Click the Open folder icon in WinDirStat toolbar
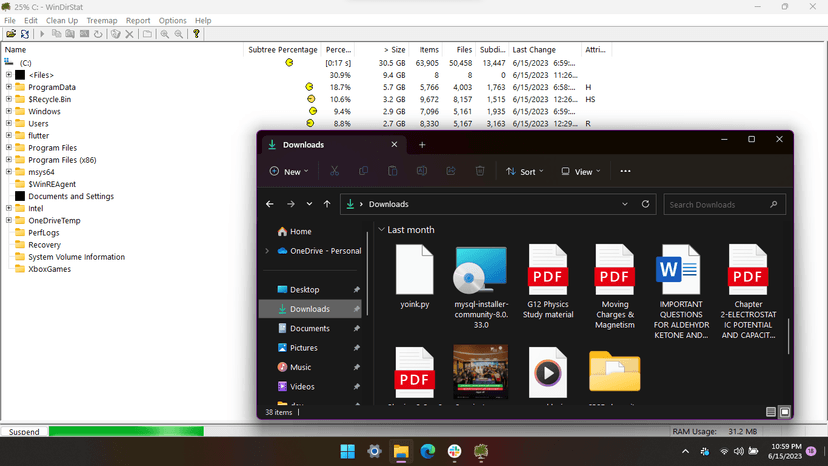Screen dimensions: 828x466 [x=10, y=34]
